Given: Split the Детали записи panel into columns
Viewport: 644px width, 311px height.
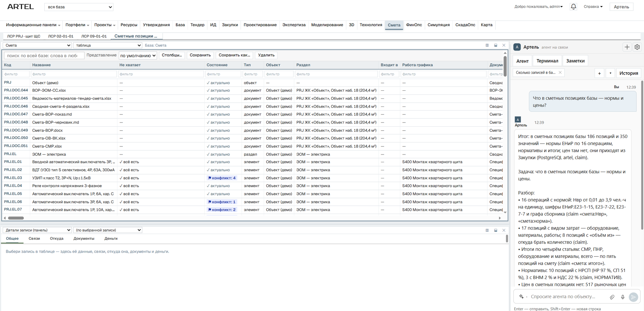Looking at the screenshot, I should (487, 230).
